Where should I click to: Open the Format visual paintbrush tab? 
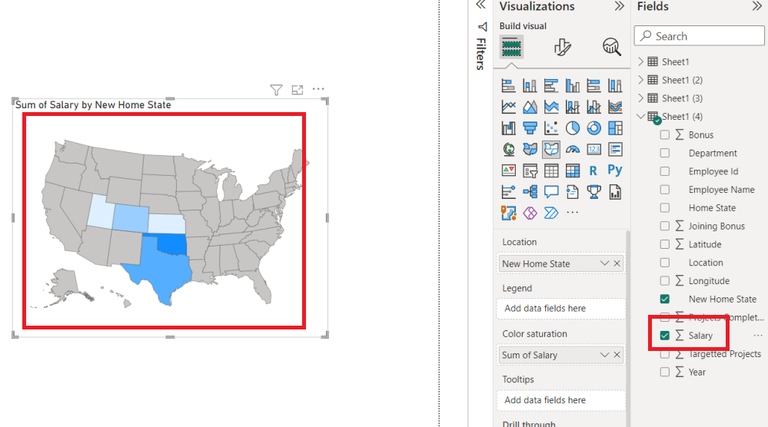[x=562, y=47]
